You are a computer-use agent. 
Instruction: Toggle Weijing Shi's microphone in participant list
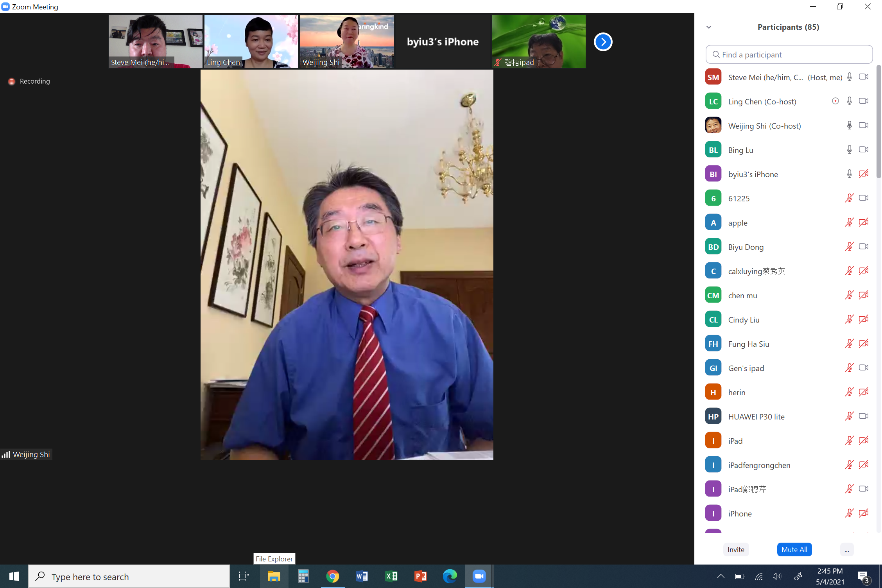click(849, 125)
